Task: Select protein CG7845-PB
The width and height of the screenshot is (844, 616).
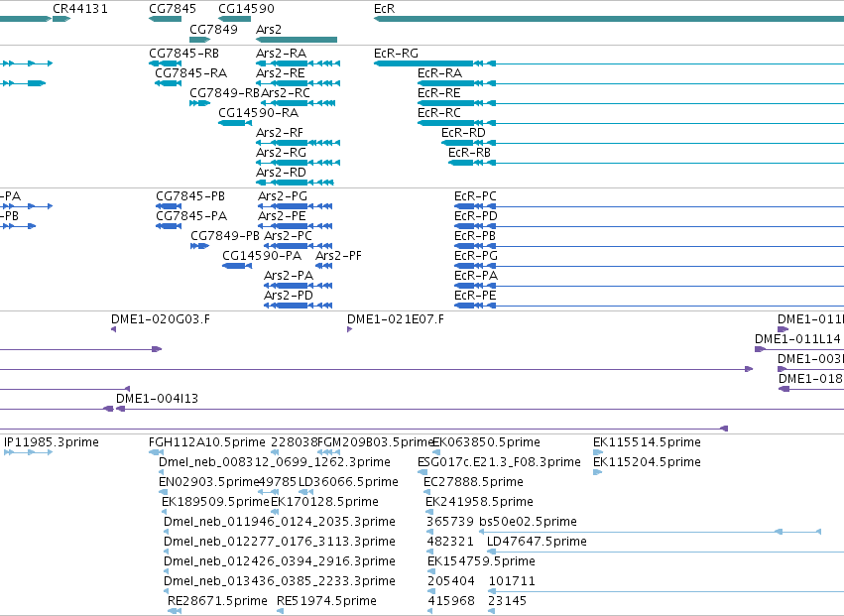Action: click(190, 196)
